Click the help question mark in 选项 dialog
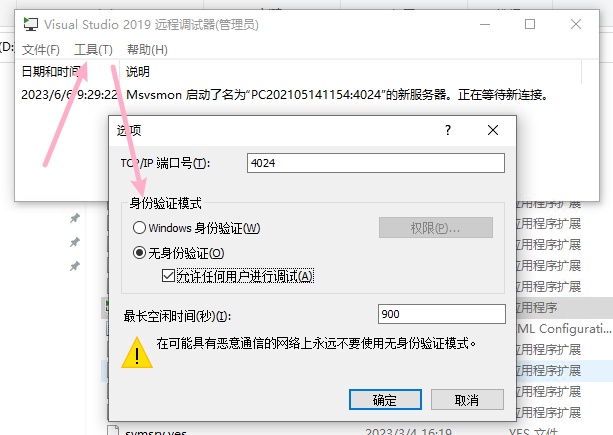Image resolution: width=613 pixels, height=435 pixels. [x=448, y=130]
